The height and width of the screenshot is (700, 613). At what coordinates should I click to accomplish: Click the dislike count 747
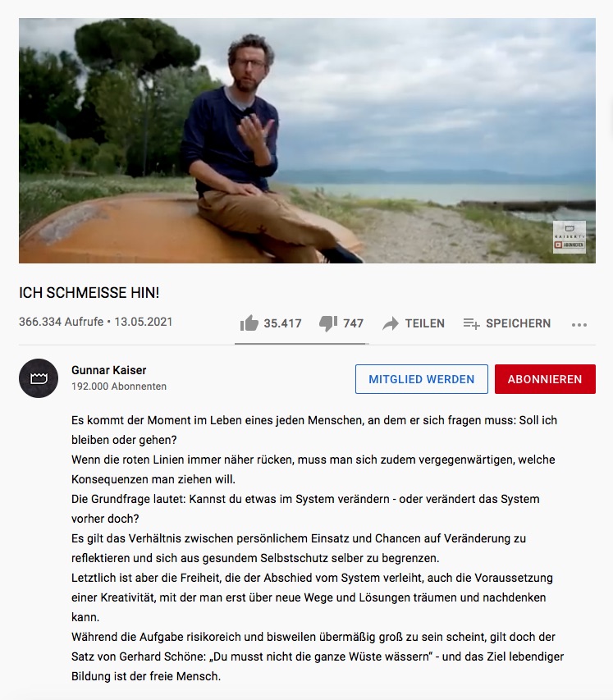coord(353,323)
